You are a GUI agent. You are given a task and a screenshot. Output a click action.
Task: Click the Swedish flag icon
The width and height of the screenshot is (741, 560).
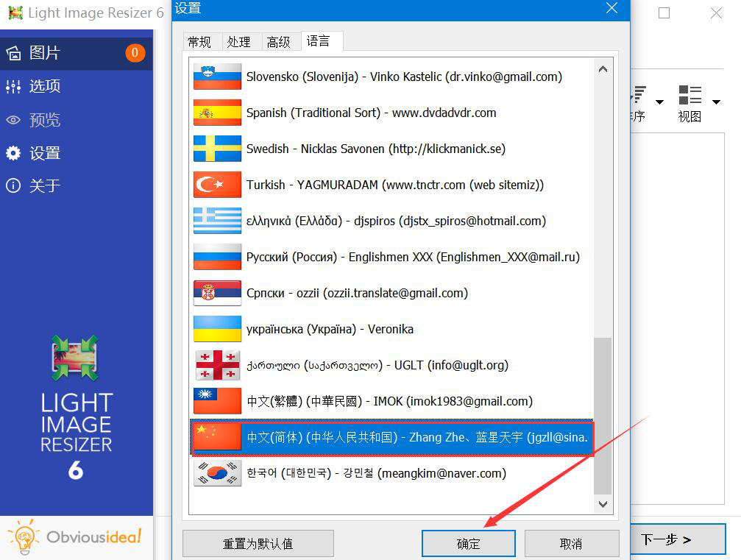[217, 149]
